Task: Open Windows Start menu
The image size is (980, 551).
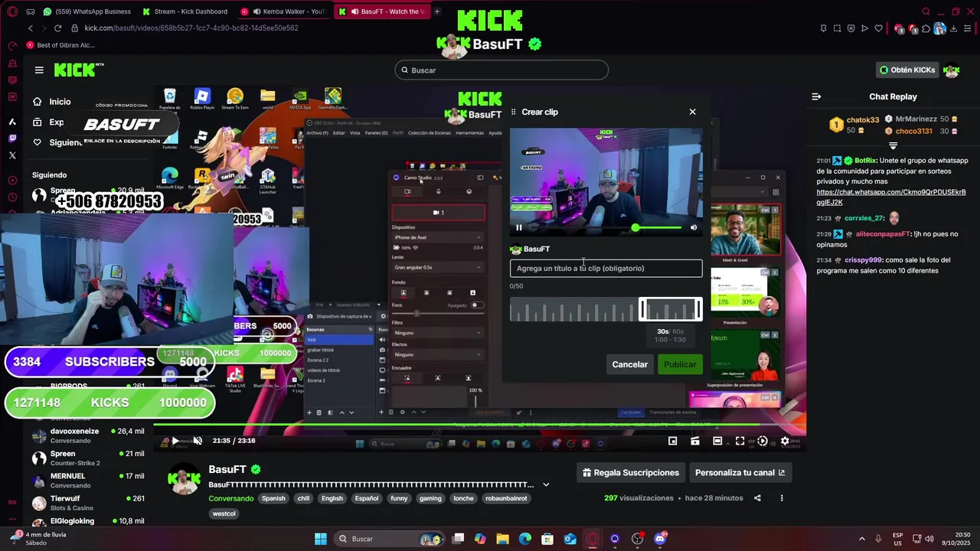Action: click(321, 539)
